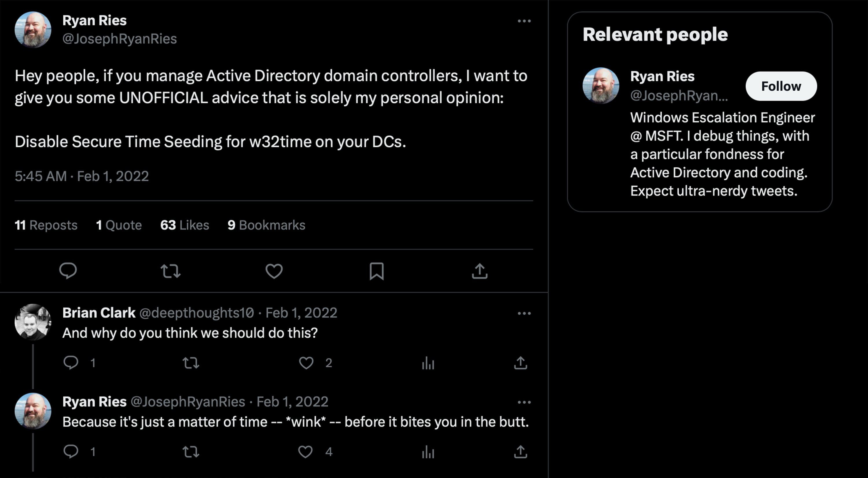
Task: Open Brian Clark's profile picture
Action: [x=33, y=322]
